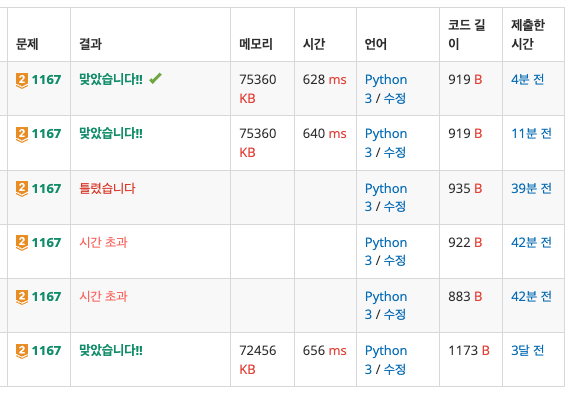Open Python 3 code of the 922 B submission
This screenshot has height=395, width=575.
386,251
